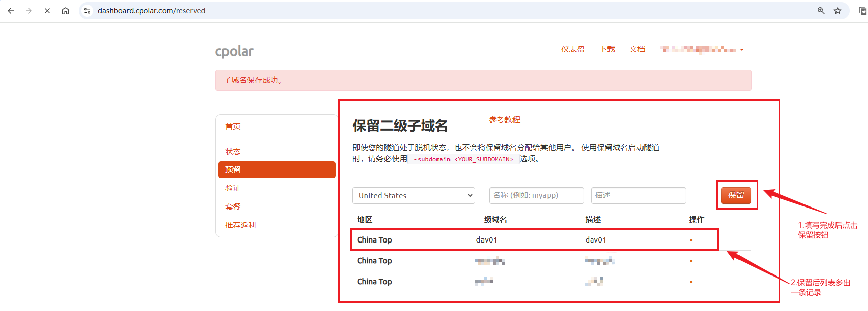This screenshot has height=311, width=868.
Task: Expand the United States region dropdown
Action: point(414,195)
